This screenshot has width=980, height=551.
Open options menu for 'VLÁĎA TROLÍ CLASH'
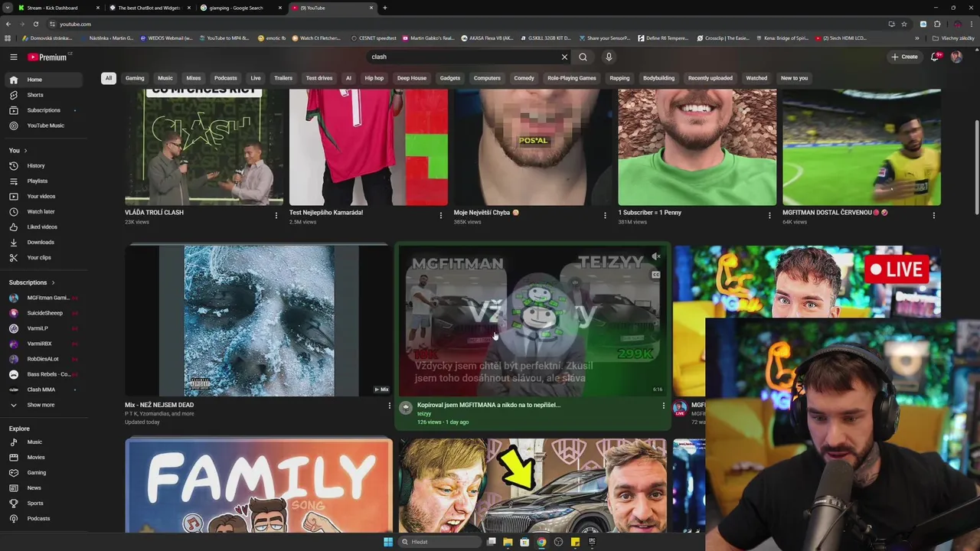pos(276,216)
